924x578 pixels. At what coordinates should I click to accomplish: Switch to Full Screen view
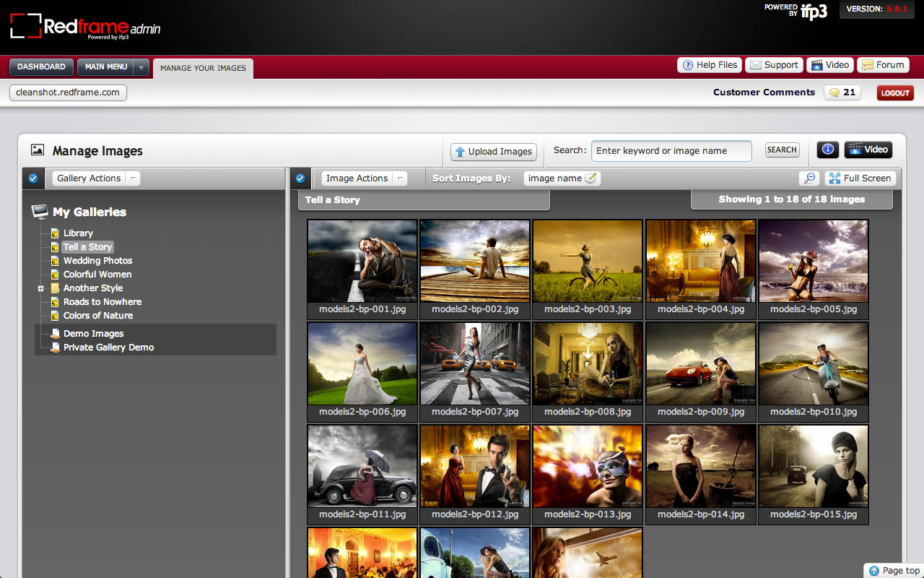coord(860,178)
